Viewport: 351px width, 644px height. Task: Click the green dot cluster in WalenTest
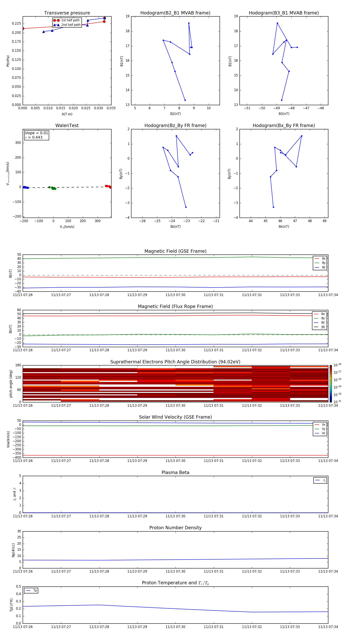[53, 188]
